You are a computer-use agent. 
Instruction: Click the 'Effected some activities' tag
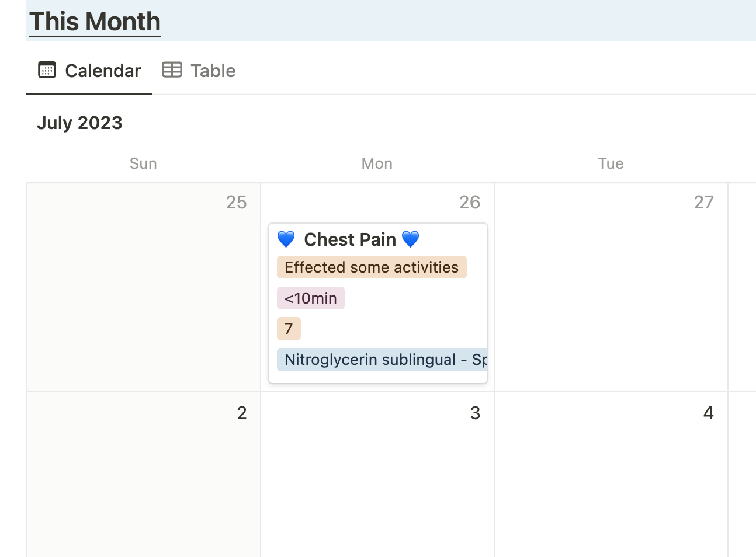click(371, 267)
